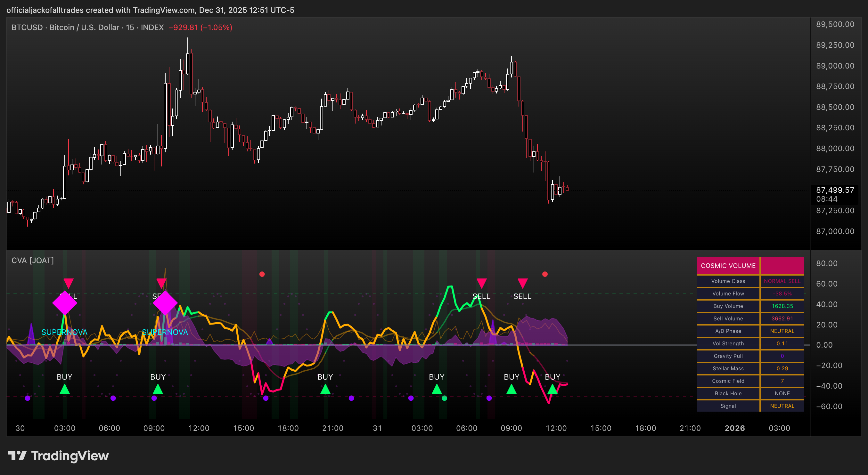Click the 89,500.00 price axis label
Viewport: 868px width, 475px height.
pos(835,24)
